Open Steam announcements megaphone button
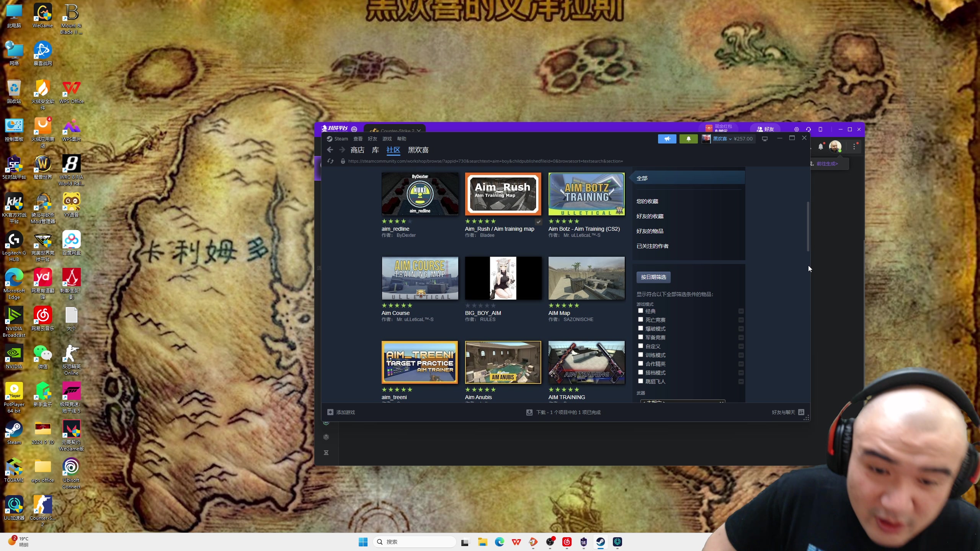This screenshot has height=551, width=980. click(667, 139)
